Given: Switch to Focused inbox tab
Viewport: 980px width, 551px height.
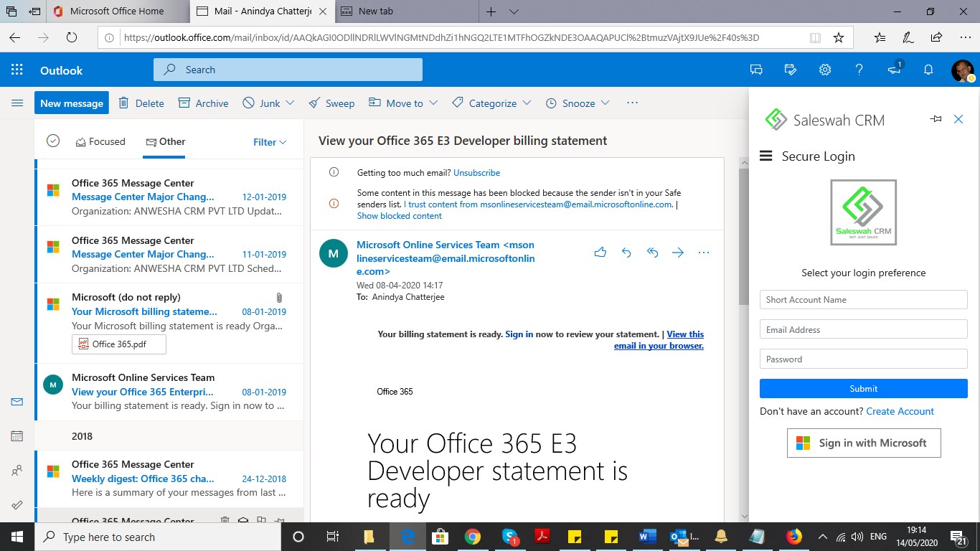Looking at the screenshot, I should click(x=100, y=141).
